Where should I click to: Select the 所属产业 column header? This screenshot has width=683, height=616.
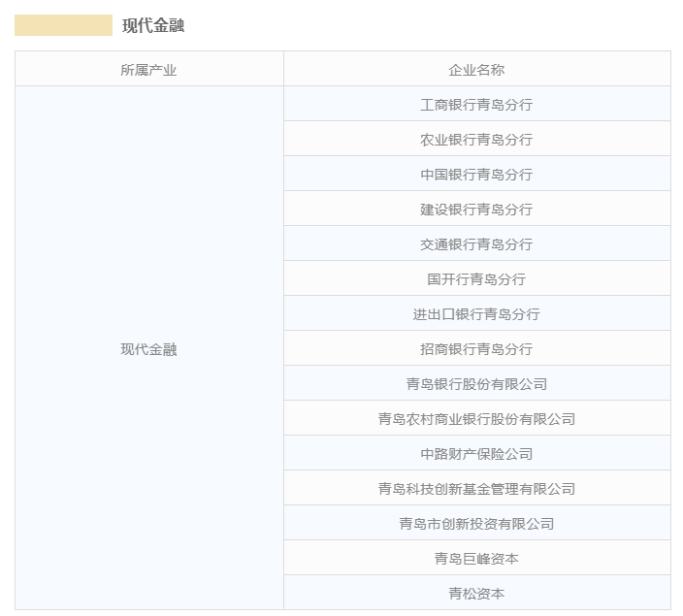tap(149, 70)
